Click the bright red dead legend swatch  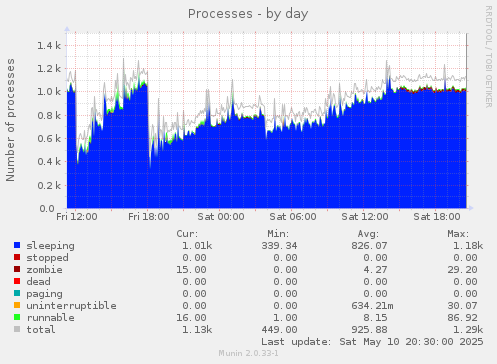[x=17, y=281]
